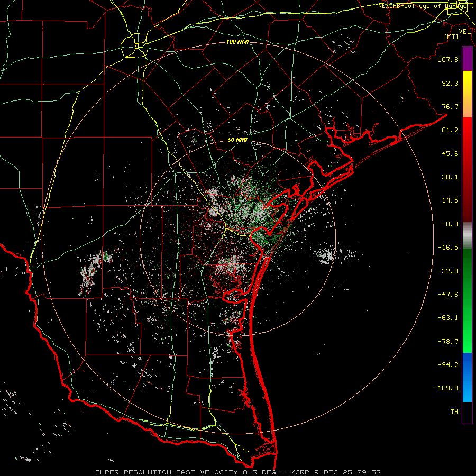Viewport: 476px width, 476px height.
Task: Click the 50 NMI range ring label
Action: click(x=237, y=140)
